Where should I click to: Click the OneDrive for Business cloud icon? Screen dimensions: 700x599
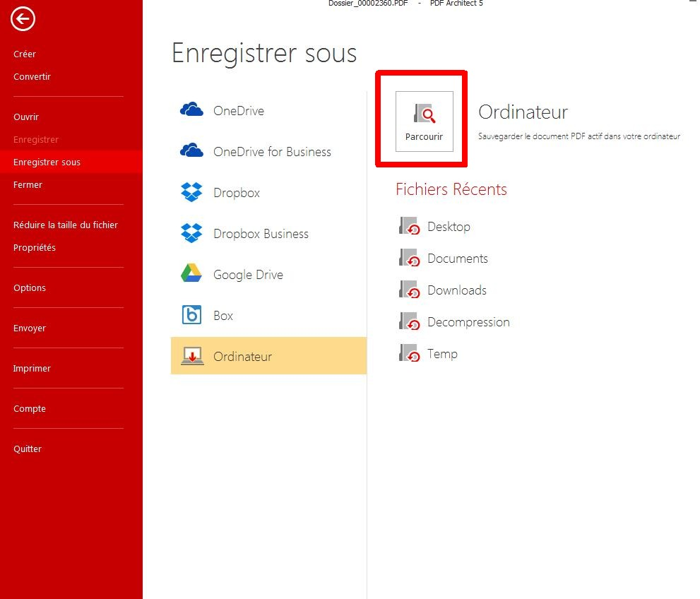click(x=191, y=150)
